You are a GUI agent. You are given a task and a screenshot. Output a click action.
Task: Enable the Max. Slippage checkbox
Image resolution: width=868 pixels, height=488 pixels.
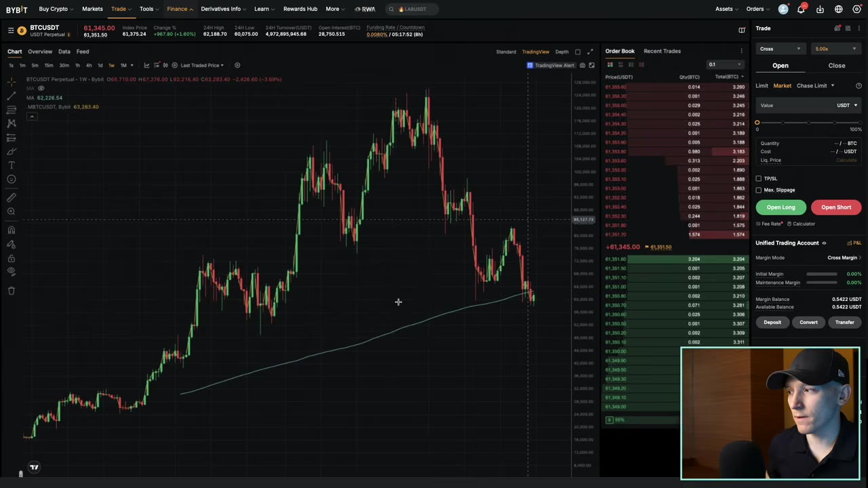(758, 190)
